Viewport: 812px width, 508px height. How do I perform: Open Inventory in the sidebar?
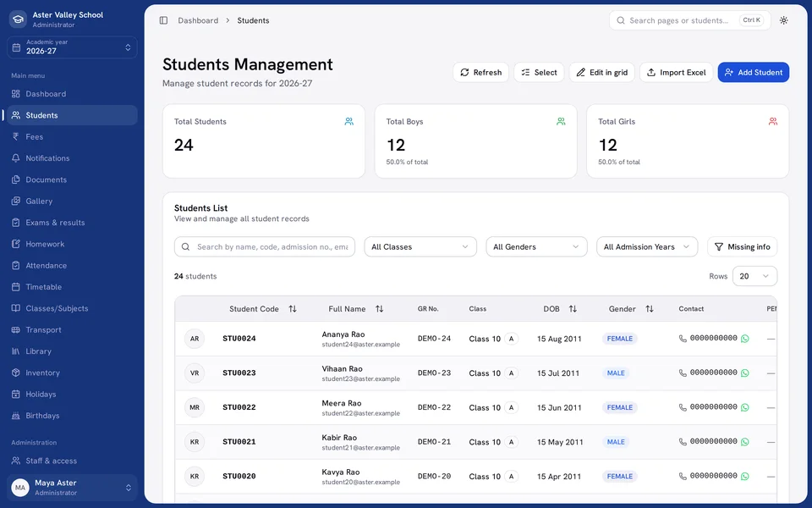[72, 373]
